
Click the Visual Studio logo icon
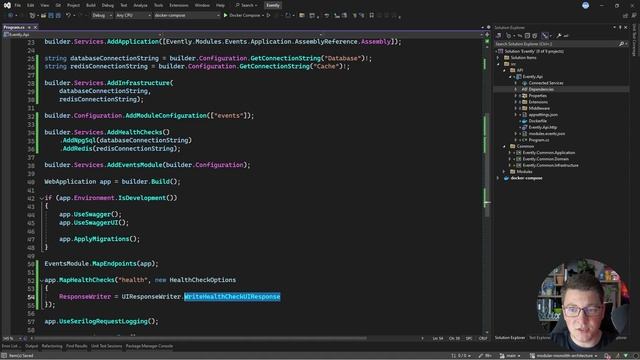coord(7,5)
